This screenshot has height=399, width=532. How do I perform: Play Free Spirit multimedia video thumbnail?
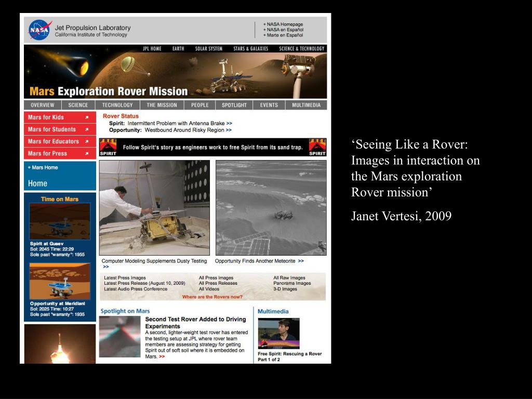tap(279, 333)
